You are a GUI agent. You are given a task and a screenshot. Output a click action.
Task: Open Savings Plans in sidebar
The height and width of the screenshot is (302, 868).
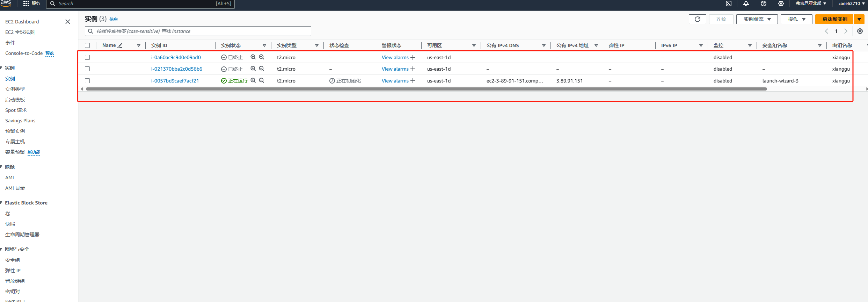click(20, 121)
